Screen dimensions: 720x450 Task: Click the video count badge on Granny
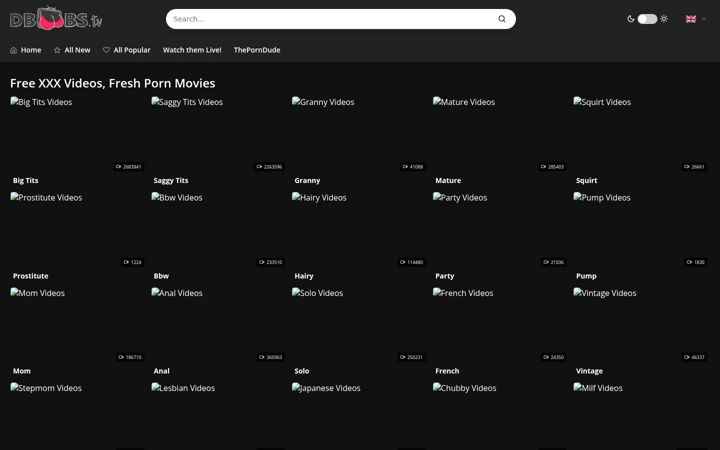(x=412, y=167)
